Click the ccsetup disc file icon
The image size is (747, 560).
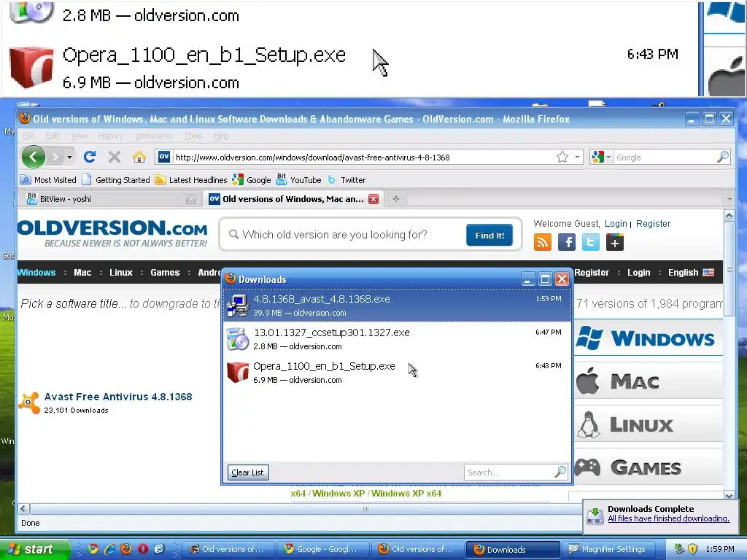click(x=238, y=338)
